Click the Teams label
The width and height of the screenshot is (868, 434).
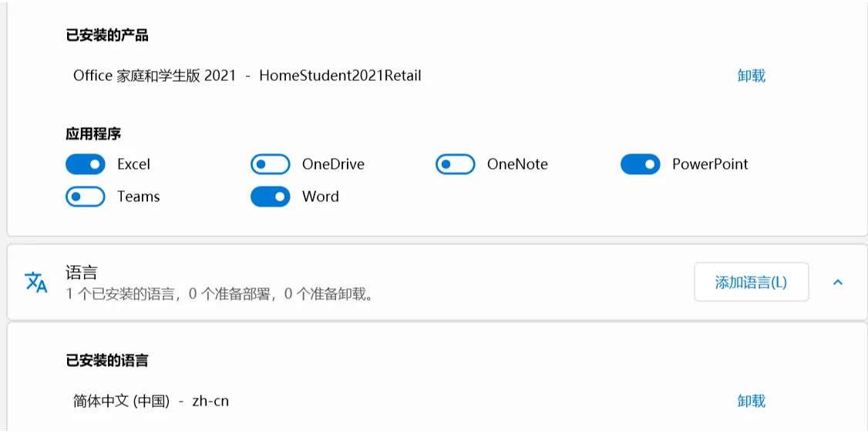click(x=139, y=197)
